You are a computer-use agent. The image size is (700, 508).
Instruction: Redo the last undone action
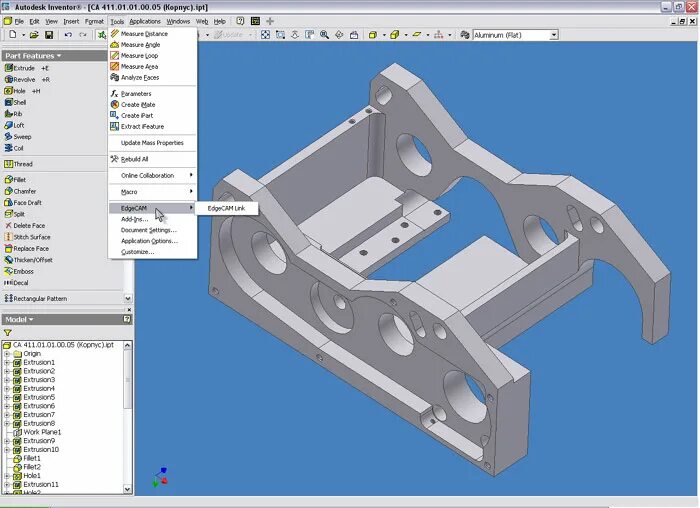[x=83, y=35]
